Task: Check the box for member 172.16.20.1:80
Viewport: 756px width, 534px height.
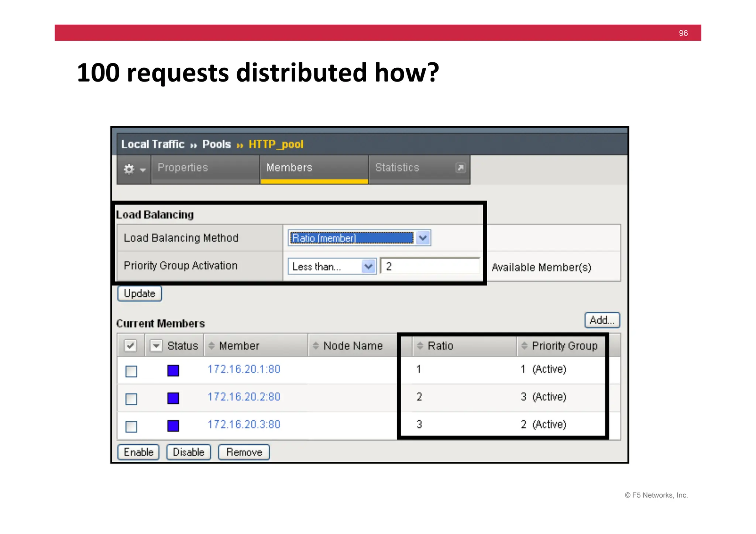Action: coord(131,371)
